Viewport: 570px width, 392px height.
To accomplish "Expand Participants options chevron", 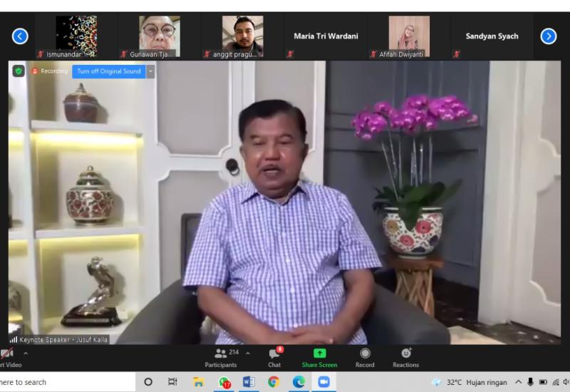I will tap(248, 353).
